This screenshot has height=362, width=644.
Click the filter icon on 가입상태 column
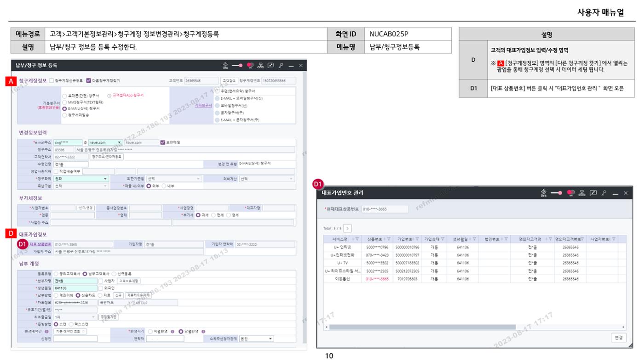[443, 239]
